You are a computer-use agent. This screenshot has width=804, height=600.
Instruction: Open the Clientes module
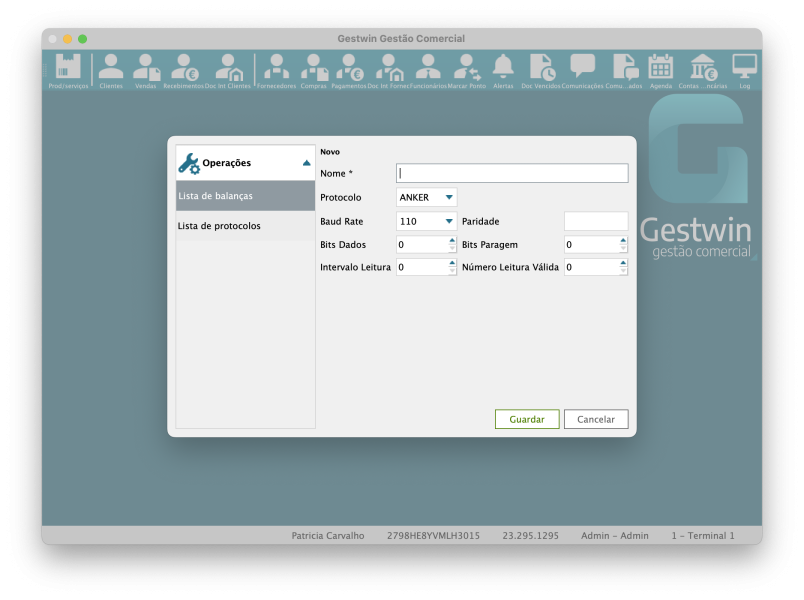(x=111, y=68)
